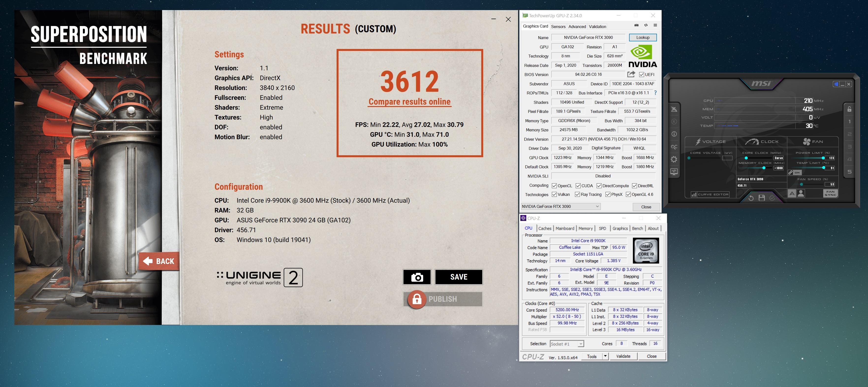
Task: Open Afterburner hardware monitor icon
Action: (674, 172)
